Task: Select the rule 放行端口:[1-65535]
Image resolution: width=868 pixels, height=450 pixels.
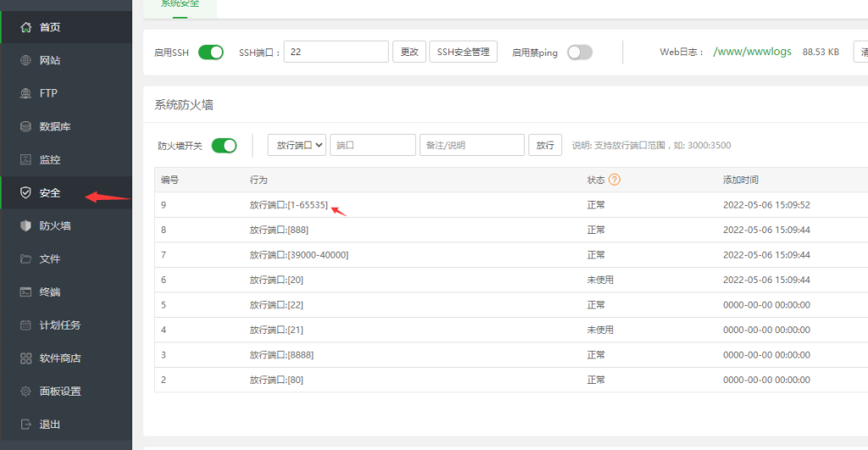Action: [288, 205]
